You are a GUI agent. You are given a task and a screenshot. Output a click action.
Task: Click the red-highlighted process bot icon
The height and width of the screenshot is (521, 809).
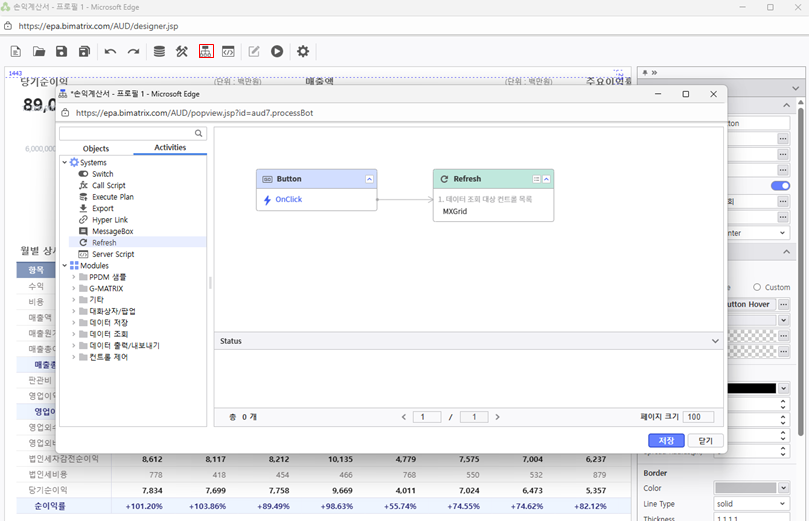206,51
